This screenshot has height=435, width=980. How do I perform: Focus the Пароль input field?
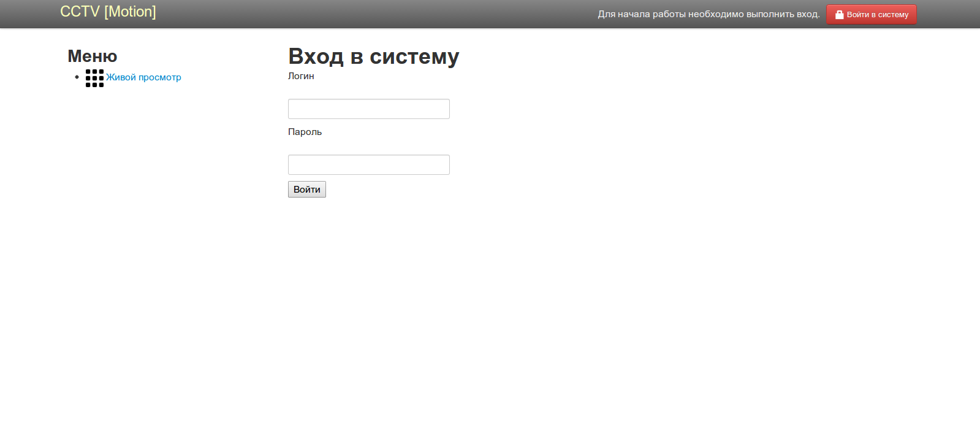pos(369,164)
